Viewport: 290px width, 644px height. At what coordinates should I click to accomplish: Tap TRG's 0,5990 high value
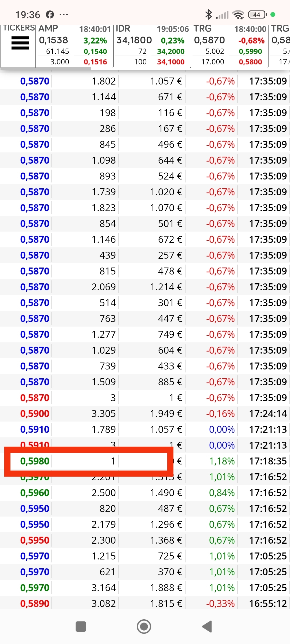tap(250, 51)
